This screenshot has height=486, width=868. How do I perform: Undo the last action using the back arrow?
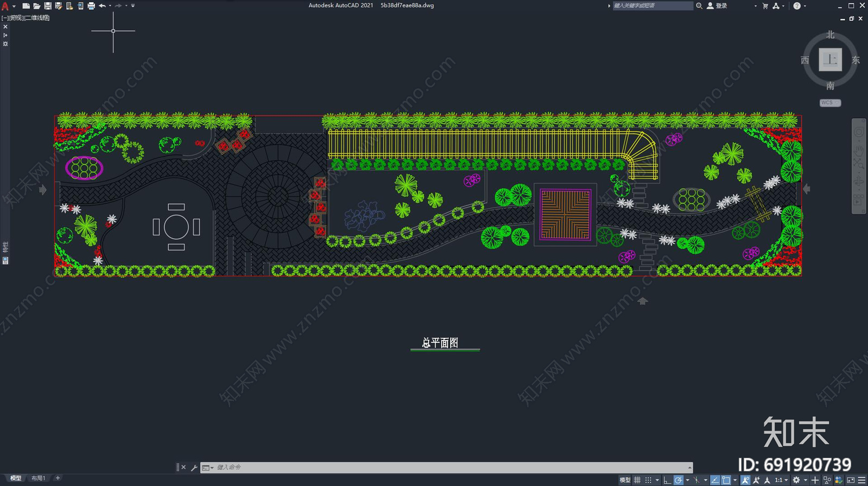click(x=102, y=6)
